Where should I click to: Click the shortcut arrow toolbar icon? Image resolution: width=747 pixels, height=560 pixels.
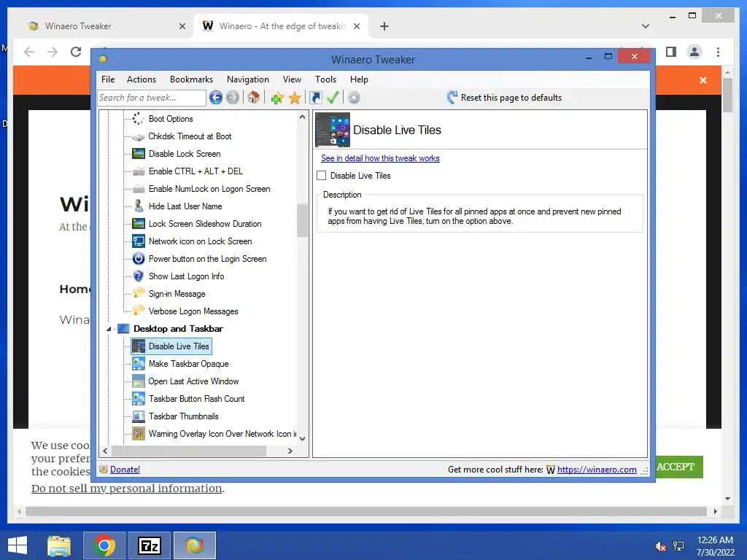click(x=315, y=98)
